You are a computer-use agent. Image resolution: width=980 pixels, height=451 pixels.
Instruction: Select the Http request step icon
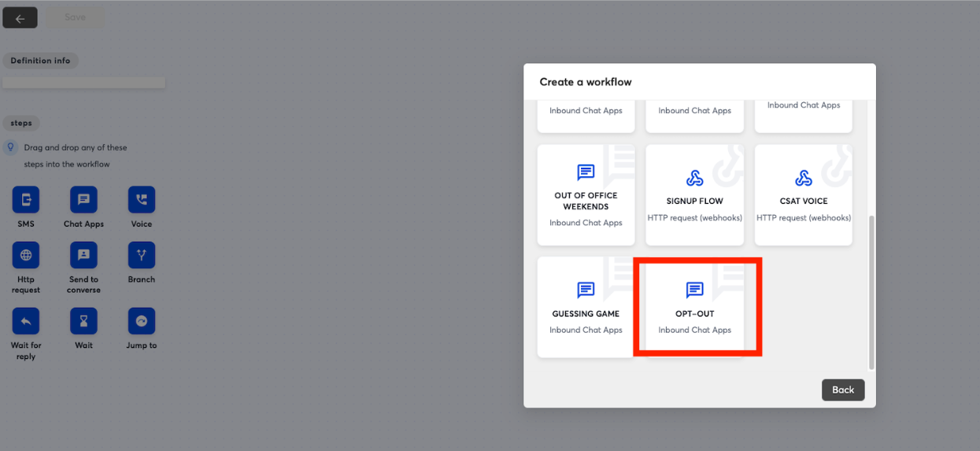click(26, 255)
